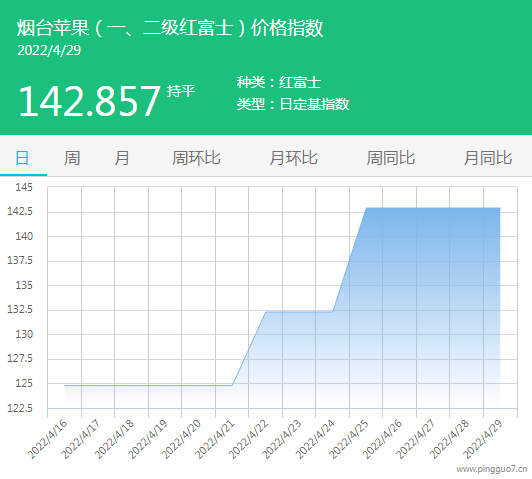Click the 2022/4/16 x-axis label
This screenshot has height=479, width=532.
click(x=48, y=440)
